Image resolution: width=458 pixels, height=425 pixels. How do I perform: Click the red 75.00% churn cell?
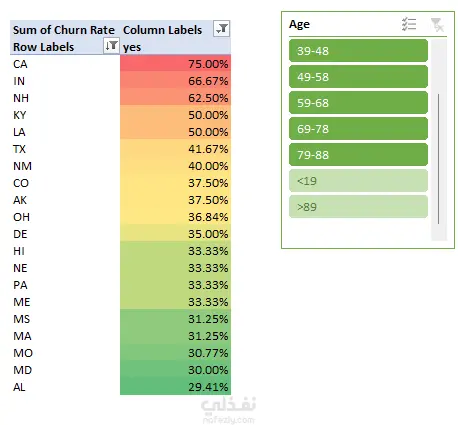[x=175, y=63]
